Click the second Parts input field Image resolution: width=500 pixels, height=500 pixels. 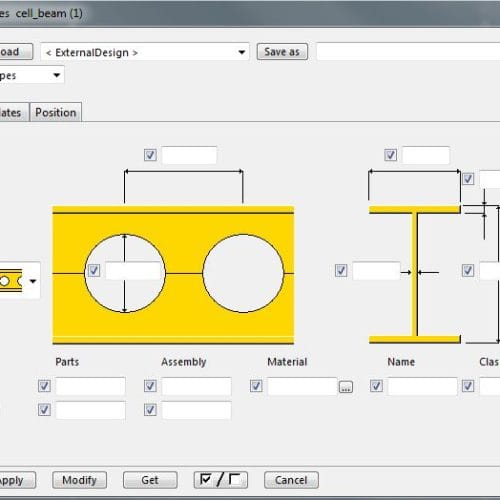pos(91,410)
